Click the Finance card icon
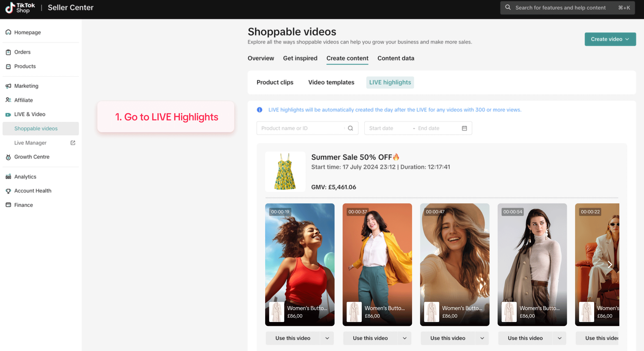This screenshot has width=644, height=351. point(8,205)
